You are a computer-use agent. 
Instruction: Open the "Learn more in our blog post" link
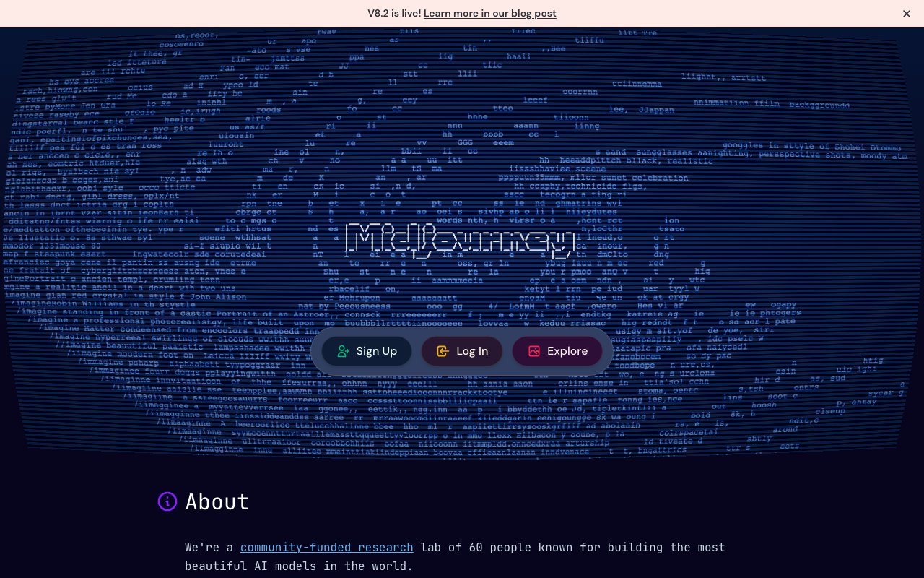click(490, 14)
